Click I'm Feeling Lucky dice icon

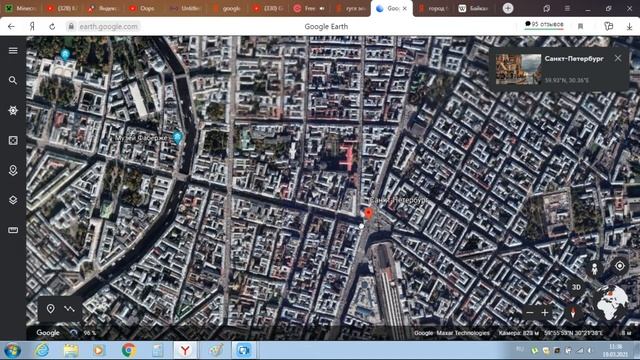pyautogui.click(x=13, y=140)
